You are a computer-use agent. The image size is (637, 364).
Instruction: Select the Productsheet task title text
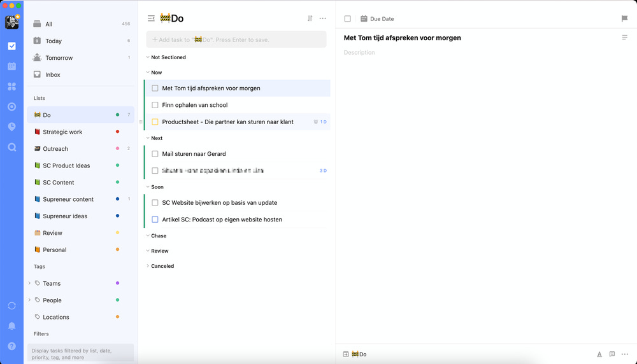(x=227, y=122)
